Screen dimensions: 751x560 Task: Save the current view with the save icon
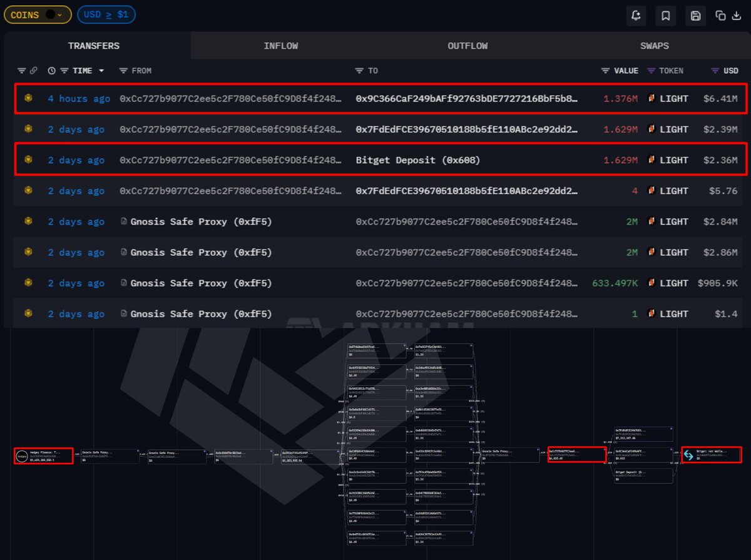point(695,16)
